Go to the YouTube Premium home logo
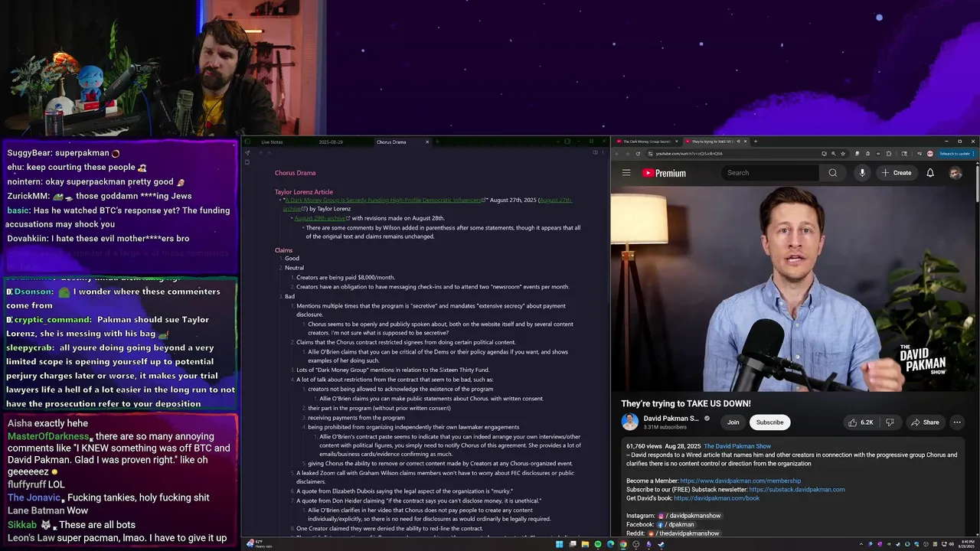The width and height of the screenshot is (980, 551). click(x=664, y=173)
